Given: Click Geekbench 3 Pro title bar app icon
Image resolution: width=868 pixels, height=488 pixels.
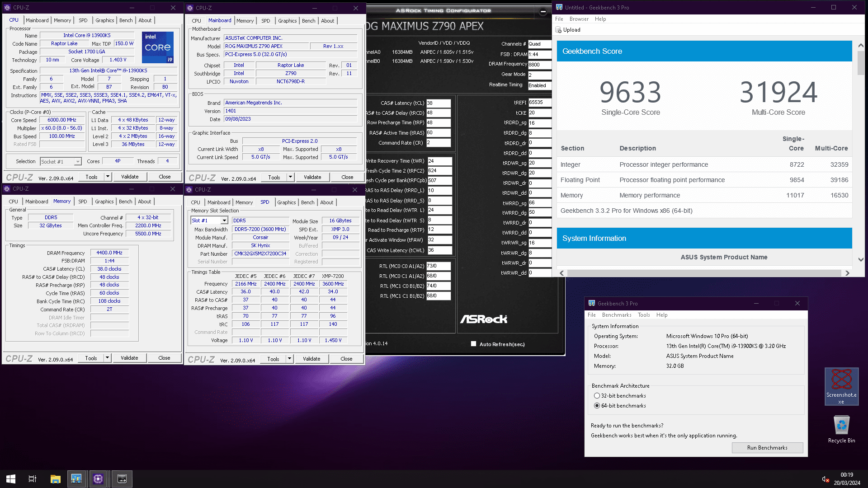Looking at the screenshot, I should click(591, 303).
